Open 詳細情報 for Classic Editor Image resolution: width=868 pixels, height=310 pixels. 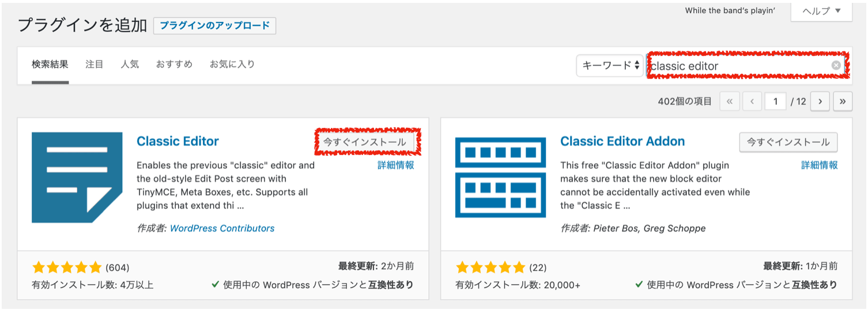click(396, 165)
